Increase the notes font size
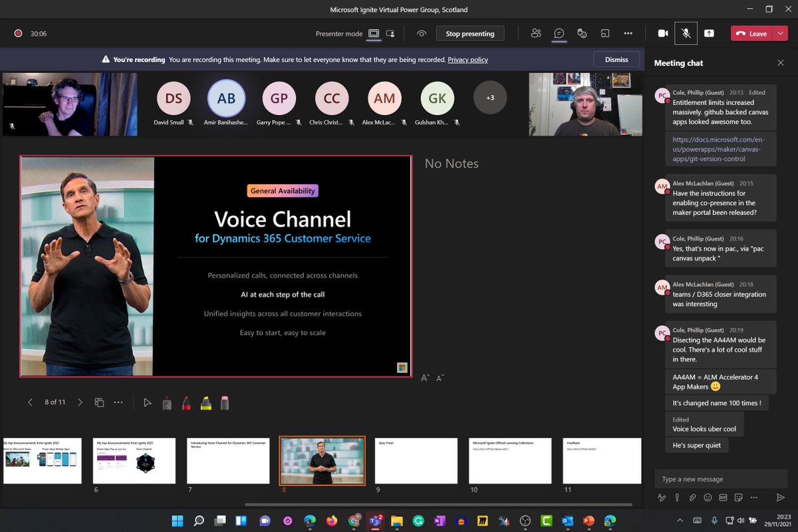Screen dimensions: 798x532 click(x=426, y=378)
